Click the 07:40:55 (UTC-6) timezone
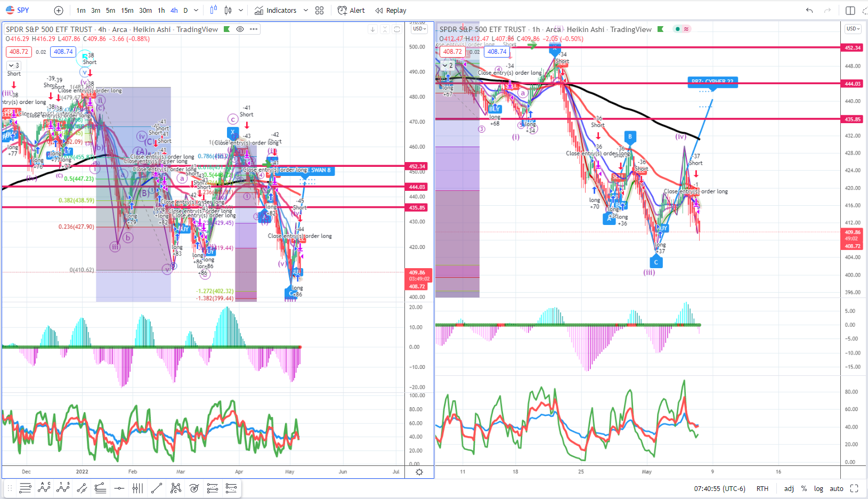Screen dimensions: 868x499 tap(719, 488)
